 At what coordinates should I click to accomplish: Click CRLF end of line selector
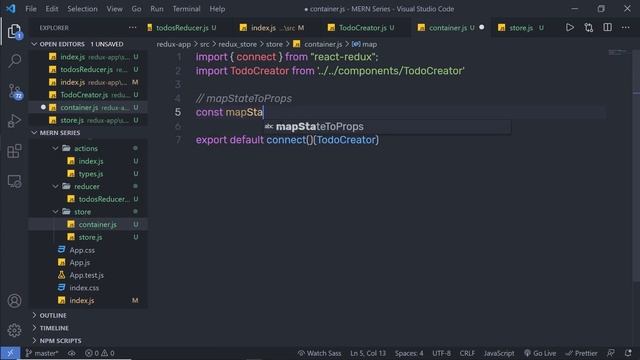pyautogui.click(x=467, y=353)
